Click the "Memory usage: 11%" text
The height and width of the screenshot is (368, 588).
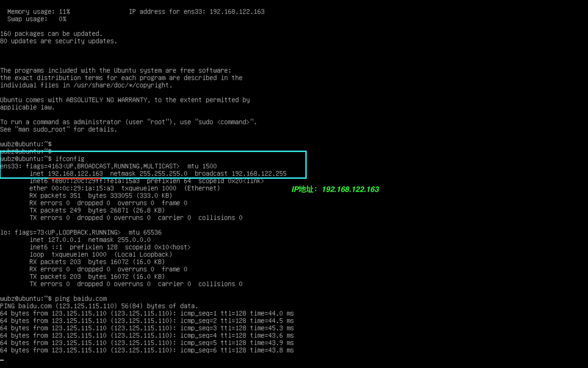pos(39,12)
